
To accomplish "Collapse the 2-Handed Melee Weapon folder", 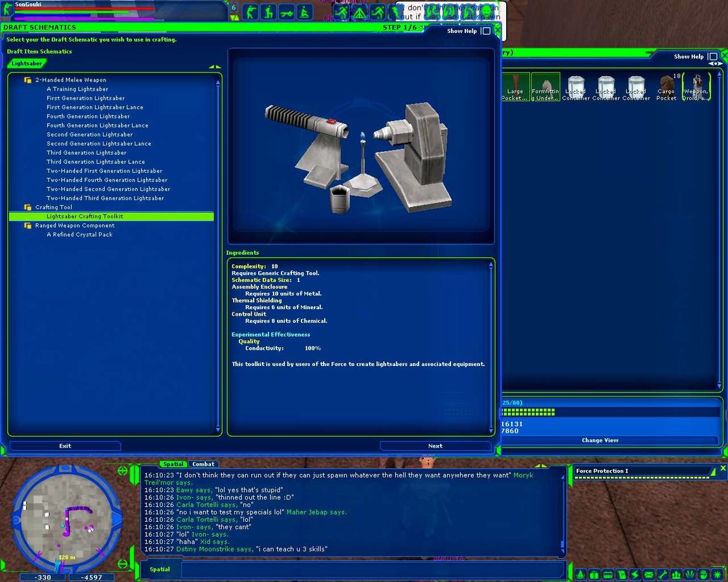I will 28,80.
